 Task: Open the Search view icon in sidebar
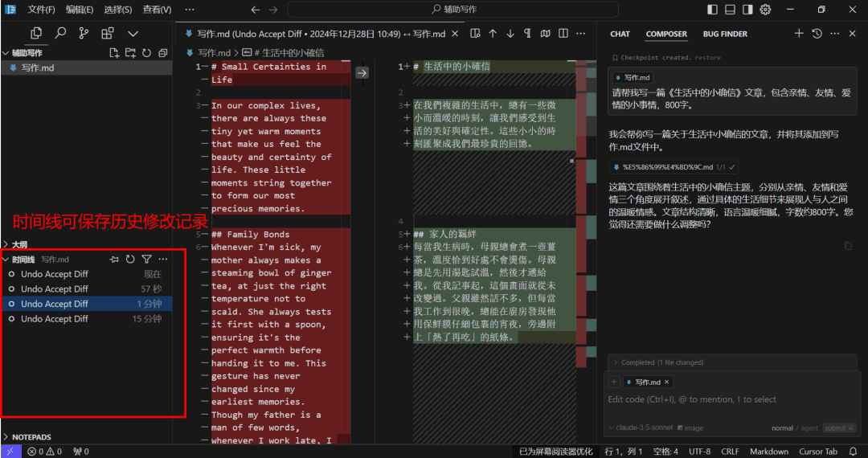(x=60, y=33)
